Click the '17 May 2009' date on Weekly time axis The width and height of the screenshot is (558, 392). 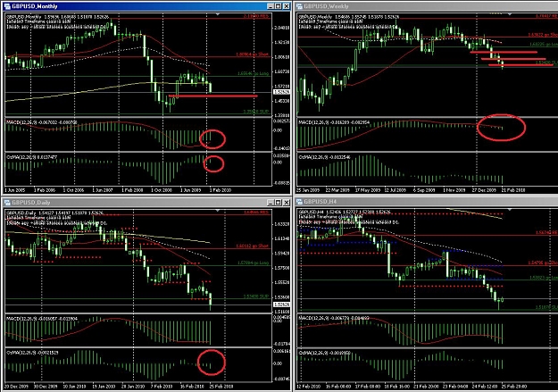(x=366, y=190)
